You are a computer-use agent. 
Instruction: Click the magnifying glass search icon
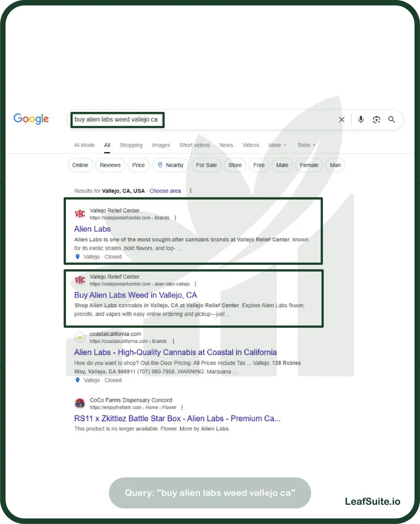[391, 119]
